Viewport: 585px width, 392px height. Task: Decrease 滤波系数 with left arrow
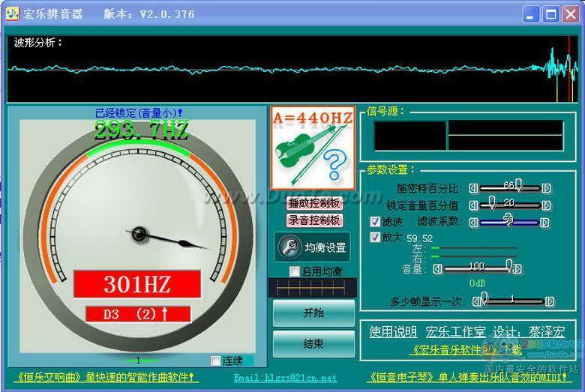473,223
